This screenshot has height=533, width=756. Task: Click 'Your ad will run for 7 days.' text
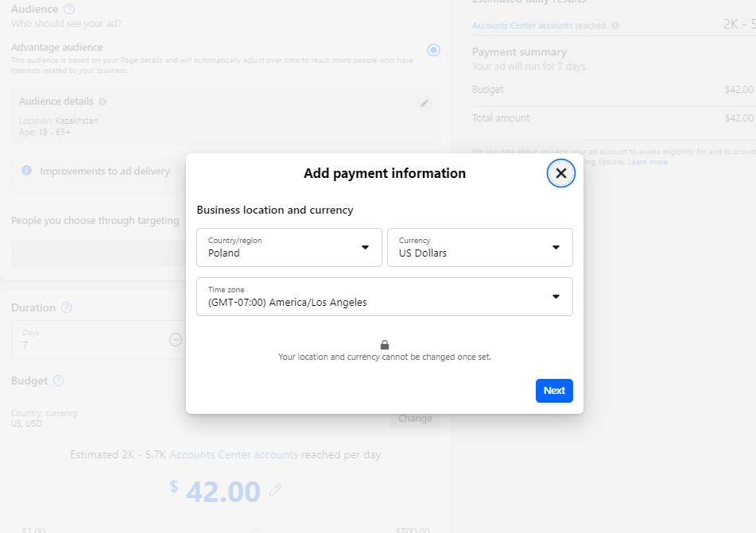pyautogui.click(x=529, y=67)
